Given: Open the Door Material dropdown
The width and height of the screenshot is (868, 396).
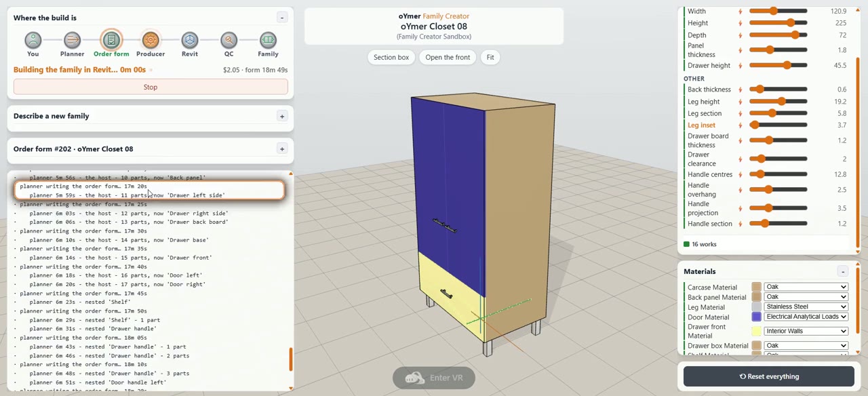Looking at the screenshot, I should click(x=806, y=317).
